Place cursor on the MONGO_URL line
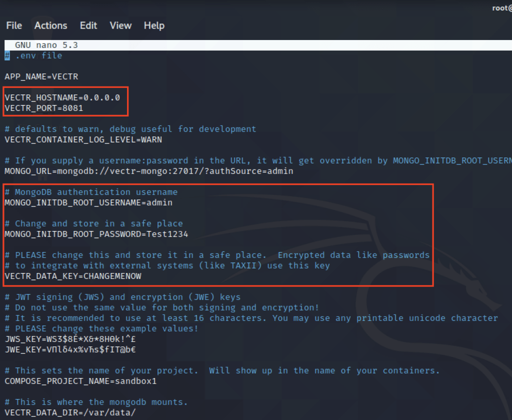The width and height of the screenshot is (512, 420). 148,171
